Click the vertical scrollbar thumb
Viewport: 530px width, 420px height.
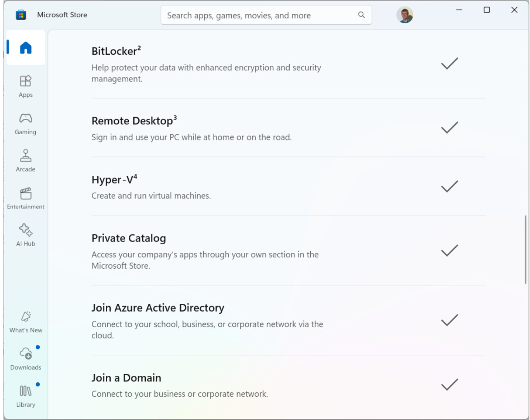525,250
